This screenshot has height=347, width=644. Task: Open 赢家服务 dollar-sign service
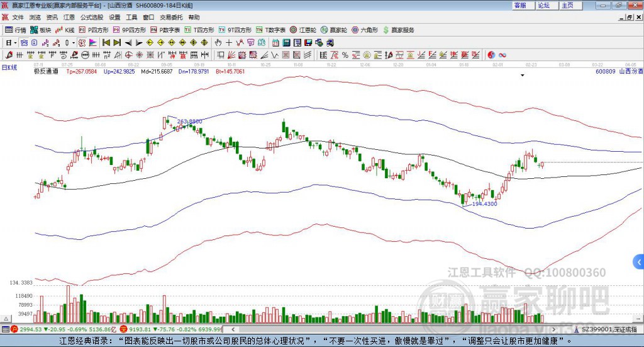398,30
